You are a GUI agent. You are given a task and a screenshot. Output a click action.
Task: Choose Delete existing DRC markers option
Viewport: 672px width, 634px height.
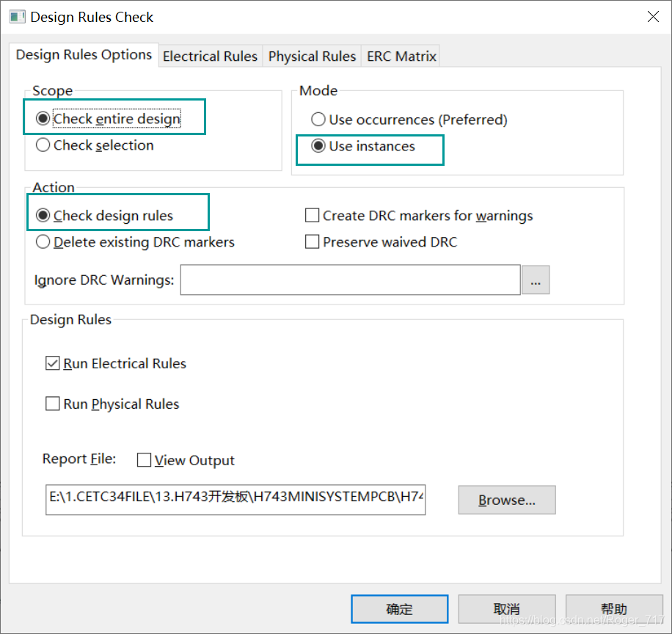click(43, 242)
